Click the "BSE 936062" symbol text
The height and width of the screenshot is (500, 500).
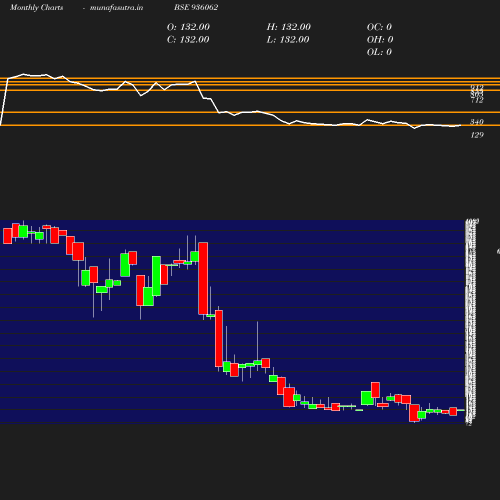[x=196, y=7]
